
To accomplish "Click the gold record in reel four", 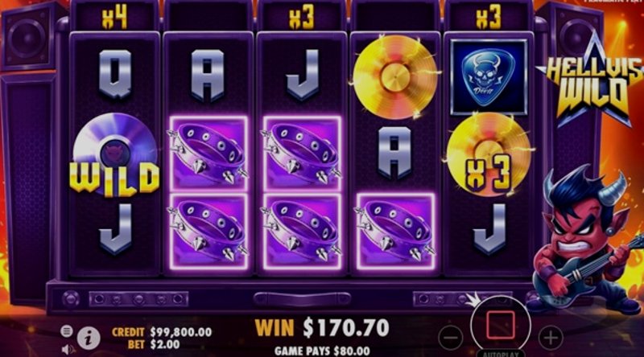I will click(394, 76).
